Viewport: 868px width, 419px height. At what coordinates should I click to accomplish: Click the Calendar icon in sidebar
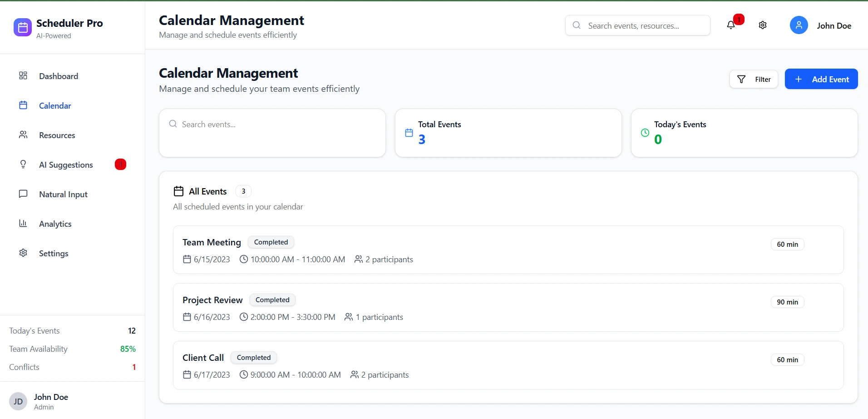(23, 105)
